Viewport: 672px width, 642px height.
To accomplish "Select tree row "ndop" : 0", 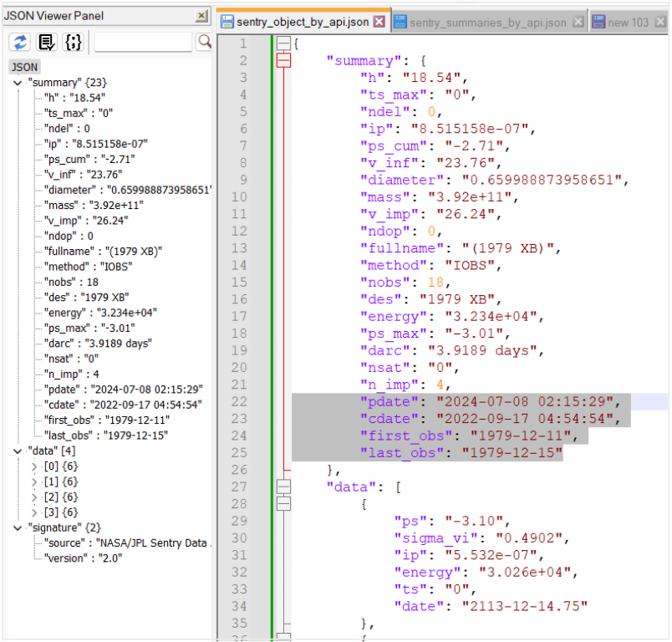I will [x=69, y=236].
